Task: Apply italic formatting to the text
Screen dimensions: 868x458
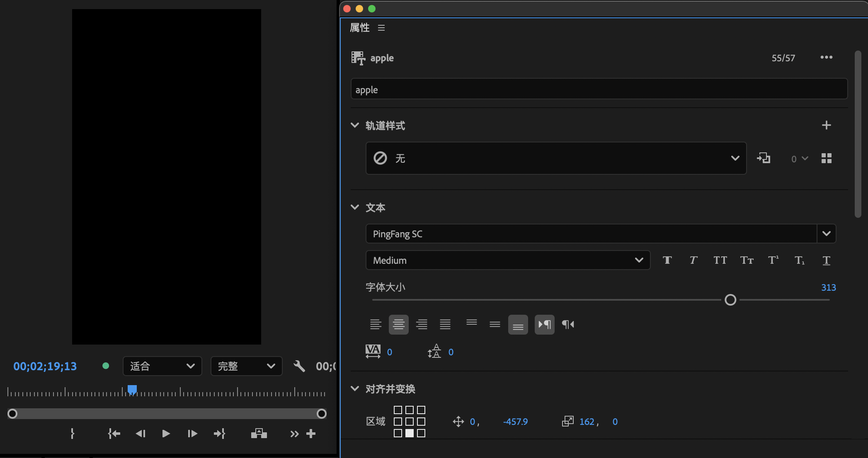Action: pyautogui.click(x=693, y=260)
